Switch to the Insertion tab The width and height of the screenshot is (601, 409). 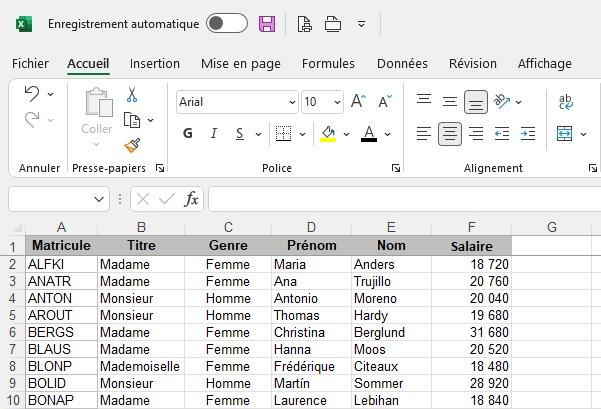[x=155, y=63]
